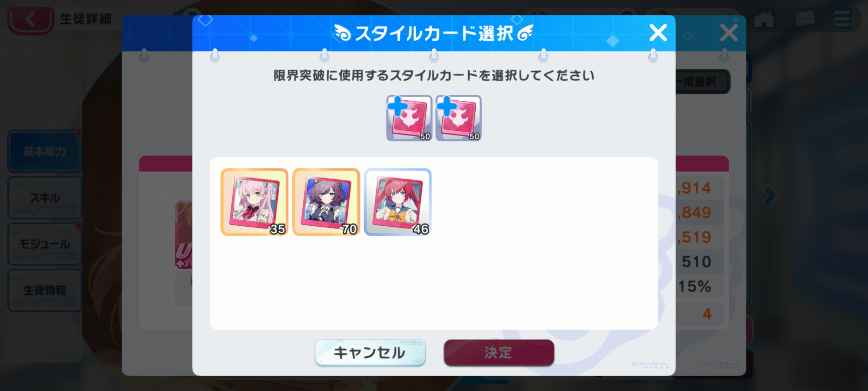Go back using the arrow button
The height and width of the screenshot is (391, 868).
pyautogui.click(x=31, y=20)
